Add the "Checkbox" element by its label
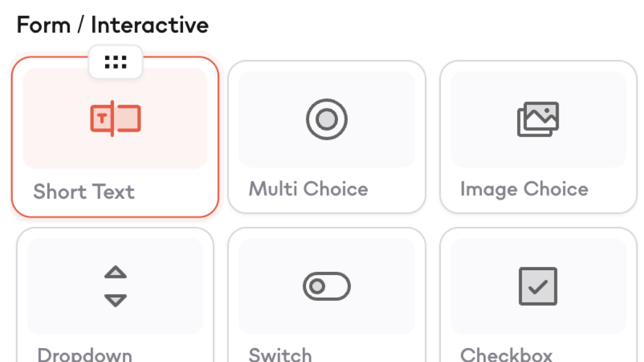This screenshot has width=644, height=362. 506,355
